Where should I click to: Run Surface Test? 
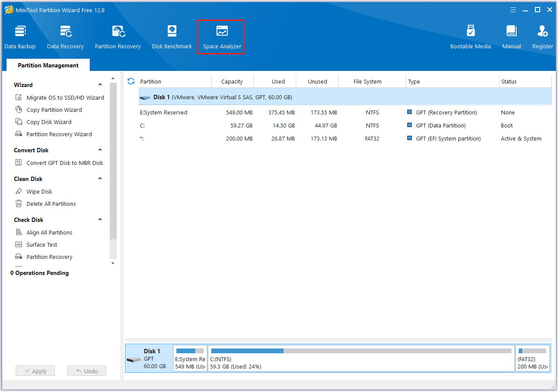[x=42, y=245]
